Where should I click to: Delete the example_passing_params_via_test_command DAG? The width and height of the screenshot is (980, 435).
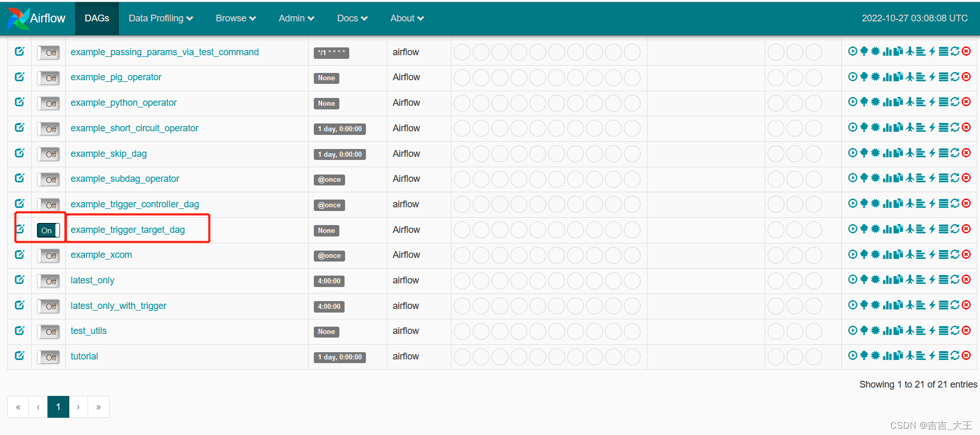tap(966, 51)
